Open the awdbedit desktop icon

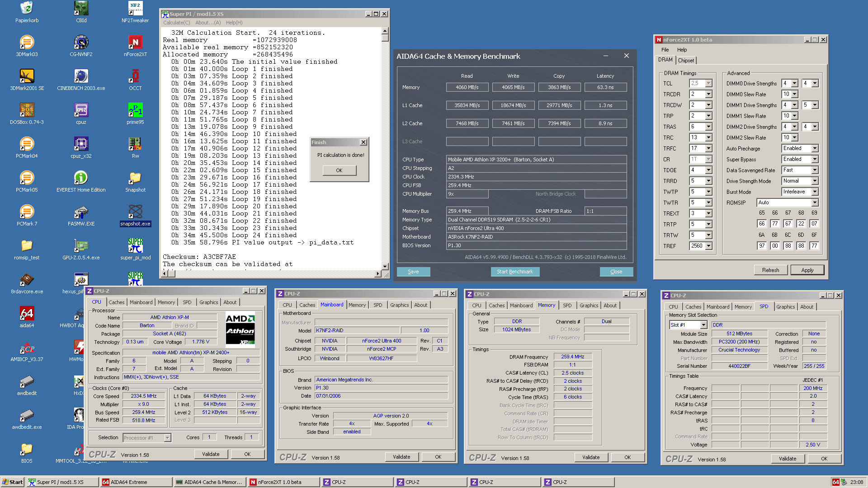[27, 385]
